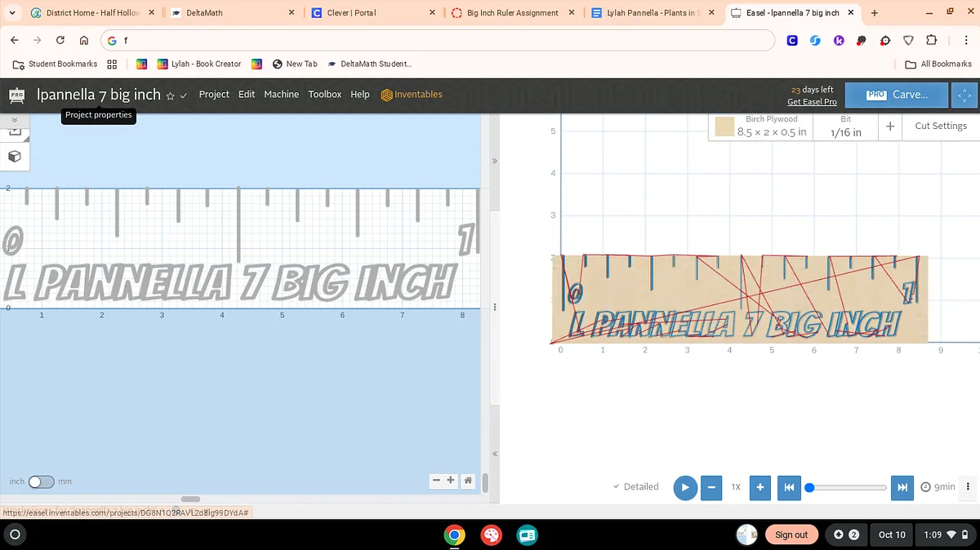
Task: Open the Clever extension icon
Action: [792, 40]
